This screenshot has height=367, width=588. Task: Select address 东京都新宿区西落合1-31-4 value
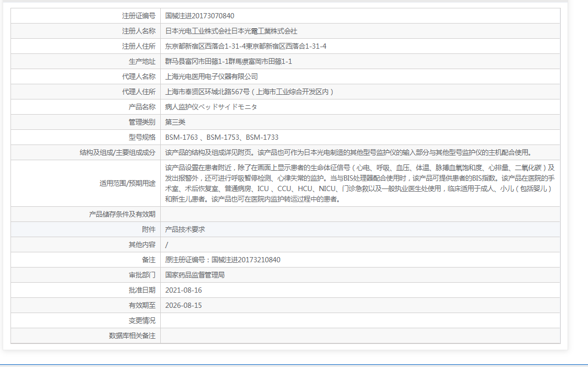tap(246, 46)
